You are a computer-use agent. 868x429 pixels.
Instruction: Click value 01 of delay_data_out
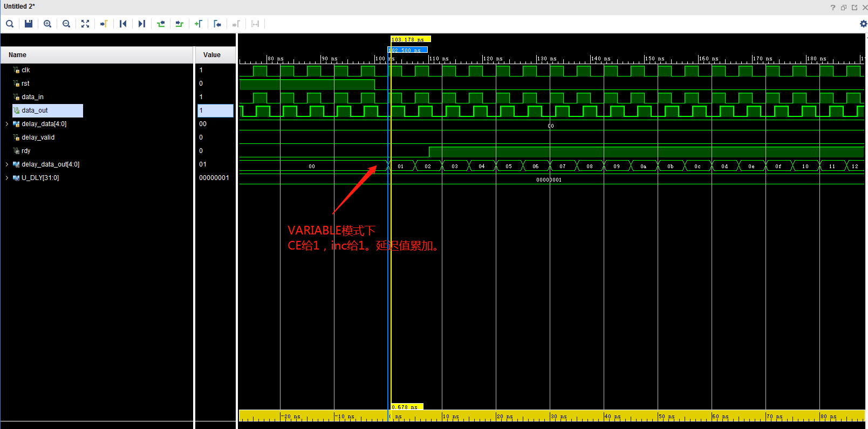(x=203, y=164)
